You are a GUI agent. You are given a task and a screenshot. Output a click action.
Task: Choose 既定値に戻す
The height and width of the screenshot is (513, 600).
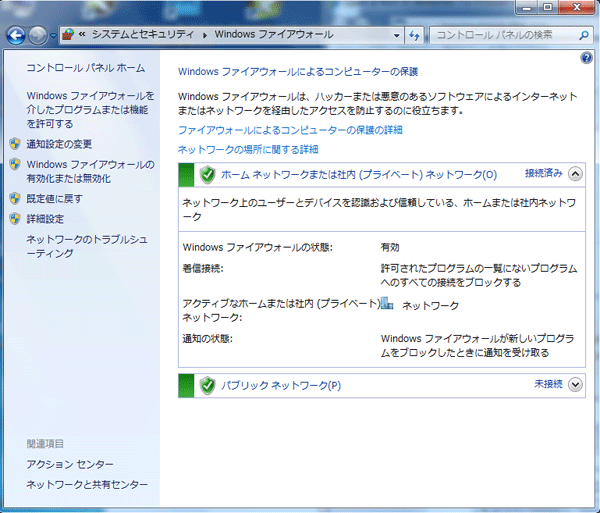point(54,199)
